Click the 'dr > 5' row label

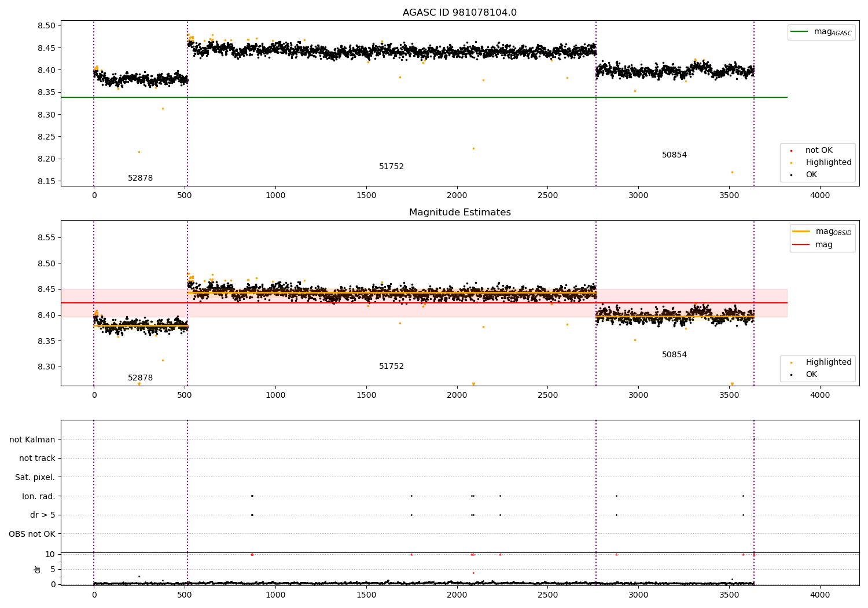[43, 515]
